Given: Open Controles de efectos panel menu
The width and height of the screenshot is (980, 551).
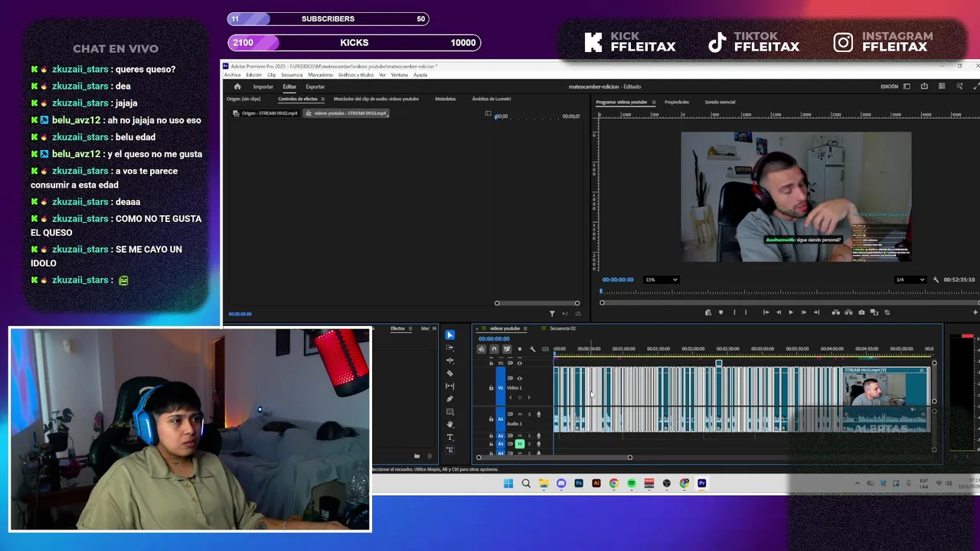Looking at the screenshot, I should 322,99.
